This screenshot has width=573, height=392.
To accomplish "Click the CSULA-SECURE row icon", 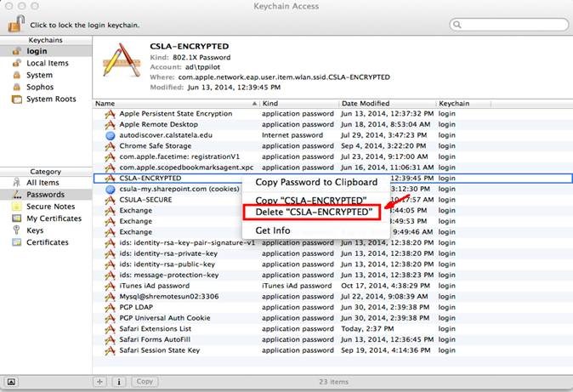I will click(110, 200).
